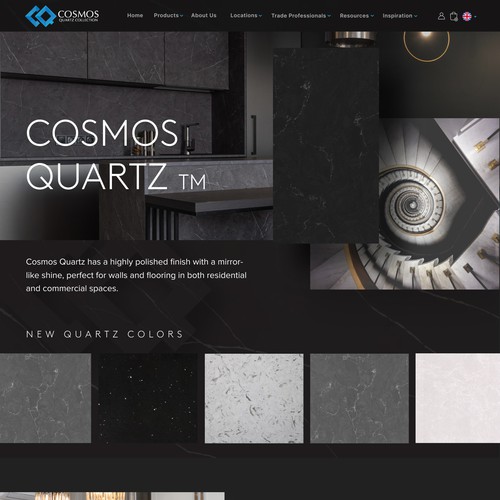Expand the Resources menu
Image resolution: width=500 pixels, height=500 pixels.
pyautogui.click(x=357, y=16)
